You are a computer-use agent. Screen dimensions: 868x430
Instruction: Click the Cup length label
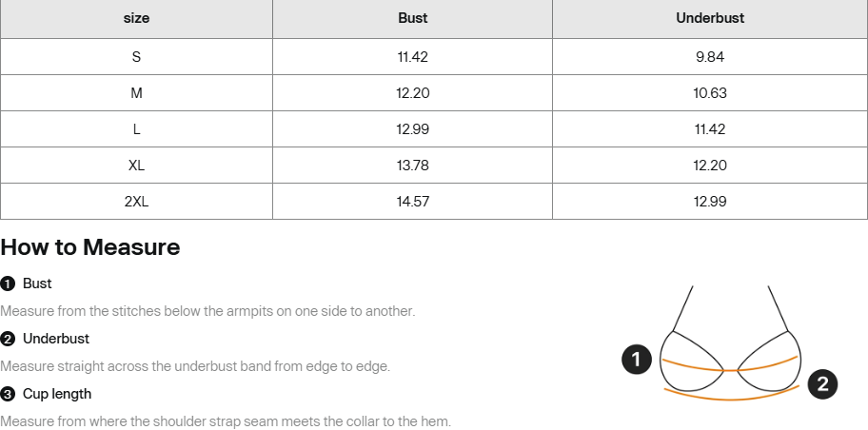(x=57, y=394)
